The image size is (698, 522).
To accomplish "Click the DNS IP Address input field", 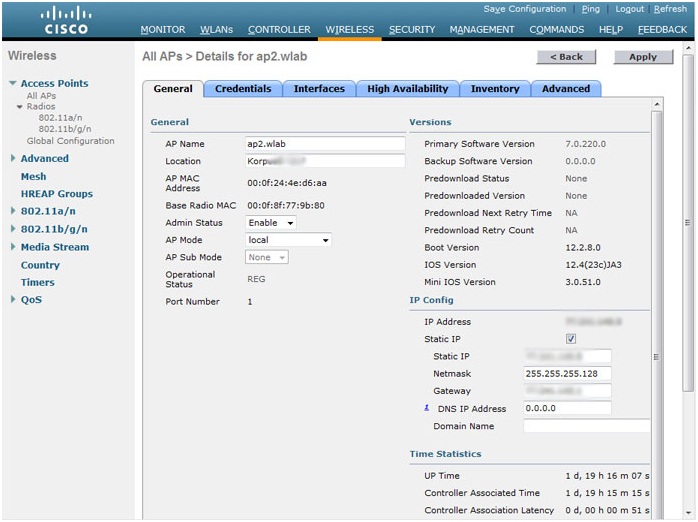I will (567, 408).
